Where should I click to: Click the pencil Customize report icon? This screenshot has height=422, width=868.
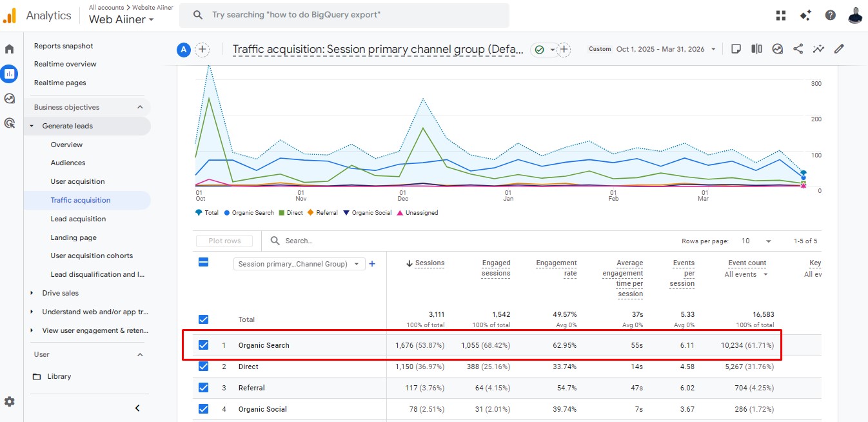(839, 49)
